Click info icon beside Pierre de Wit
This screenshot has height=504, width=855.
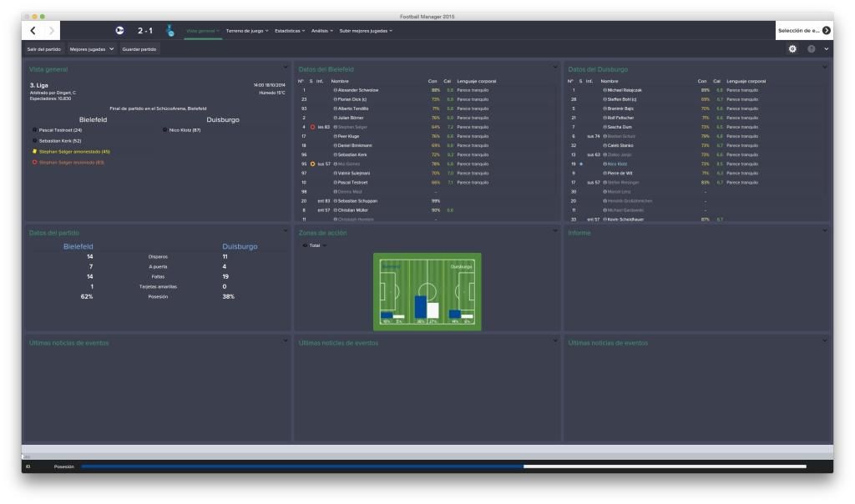tap(605, 174)
